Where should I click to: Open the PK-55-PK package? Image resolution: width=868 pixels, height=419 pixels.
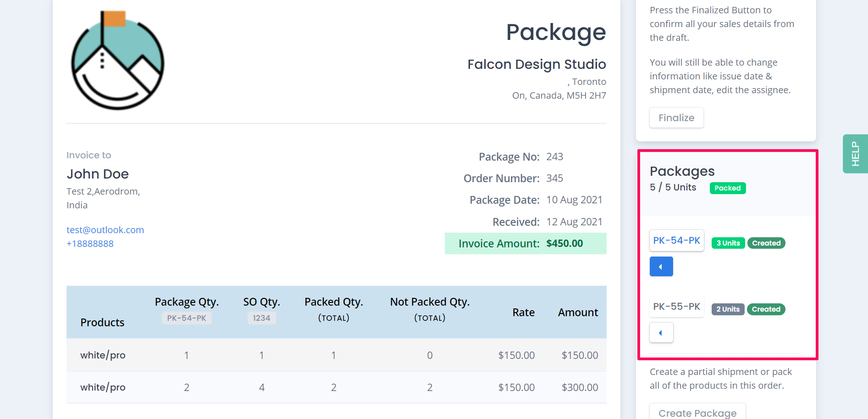click(x=676, y=307)
